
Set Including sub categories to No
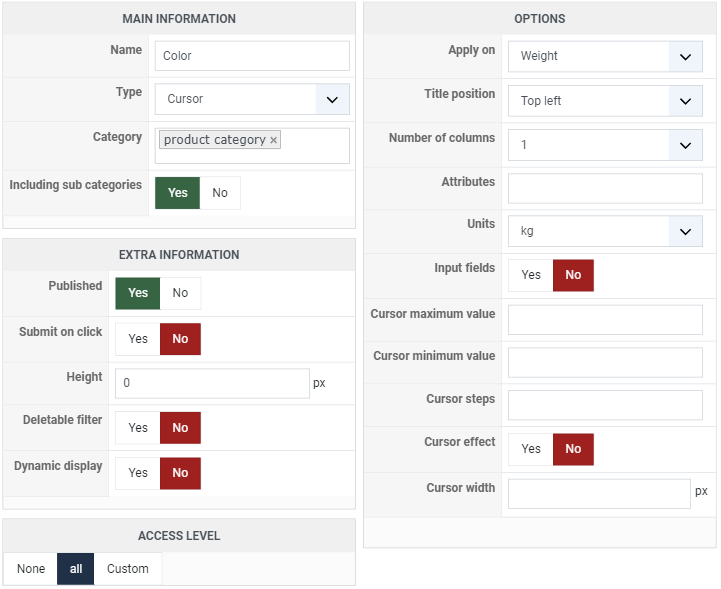[x=220, y=193]
